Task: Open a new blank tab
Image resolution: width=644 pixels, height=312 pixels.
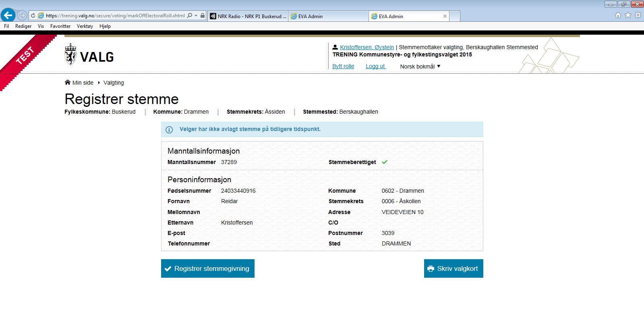Action: 455,16
